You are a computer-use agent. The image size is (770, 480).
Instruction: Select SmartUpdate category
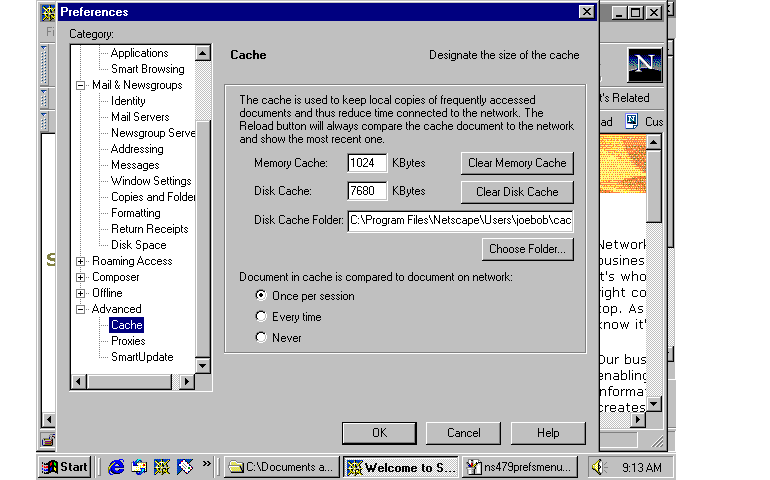tap(142, 357)
